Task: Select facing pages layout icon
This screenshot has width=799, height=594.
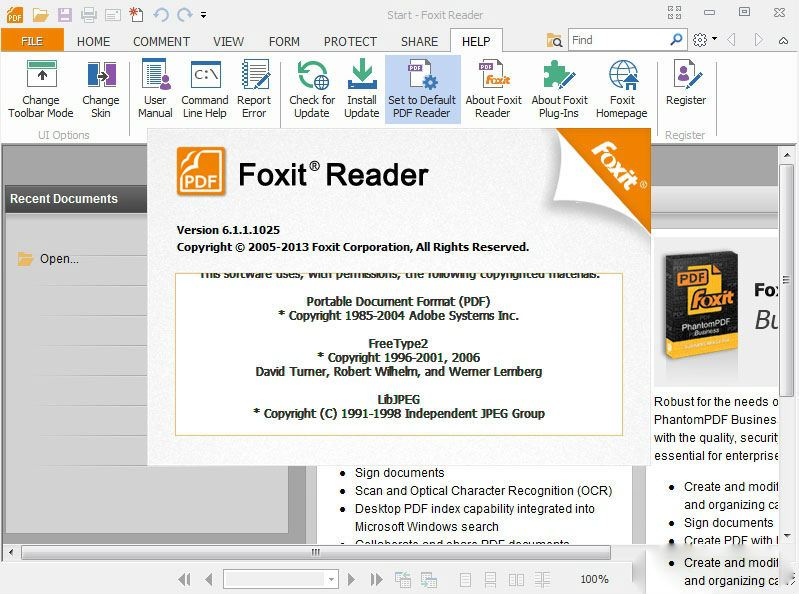Action: coord(516,580)
